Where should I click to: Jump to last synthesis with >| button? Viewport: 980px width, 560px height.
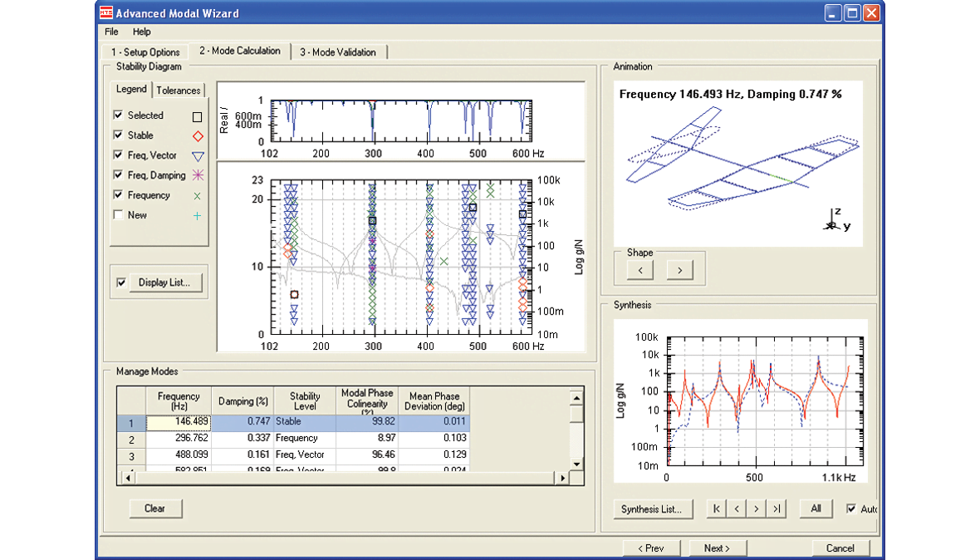777,508
